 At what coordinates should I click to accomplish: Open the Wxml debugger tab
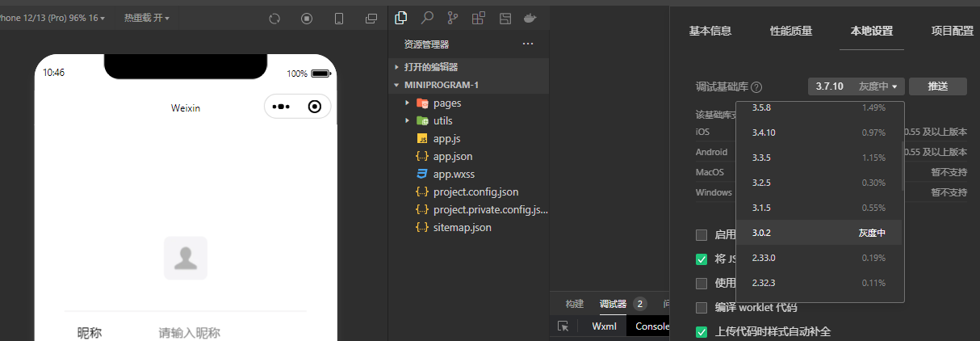[x=605, y=326]
